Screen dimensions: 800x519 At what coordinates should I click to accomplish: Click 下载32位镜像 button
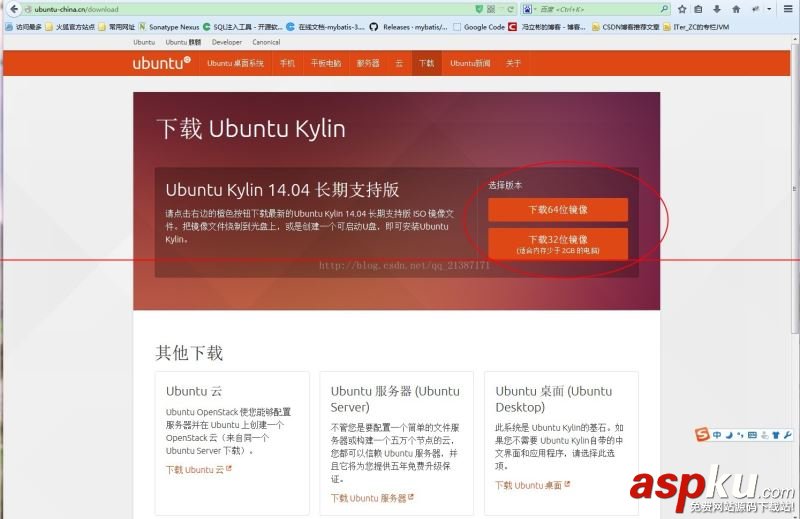558,244
